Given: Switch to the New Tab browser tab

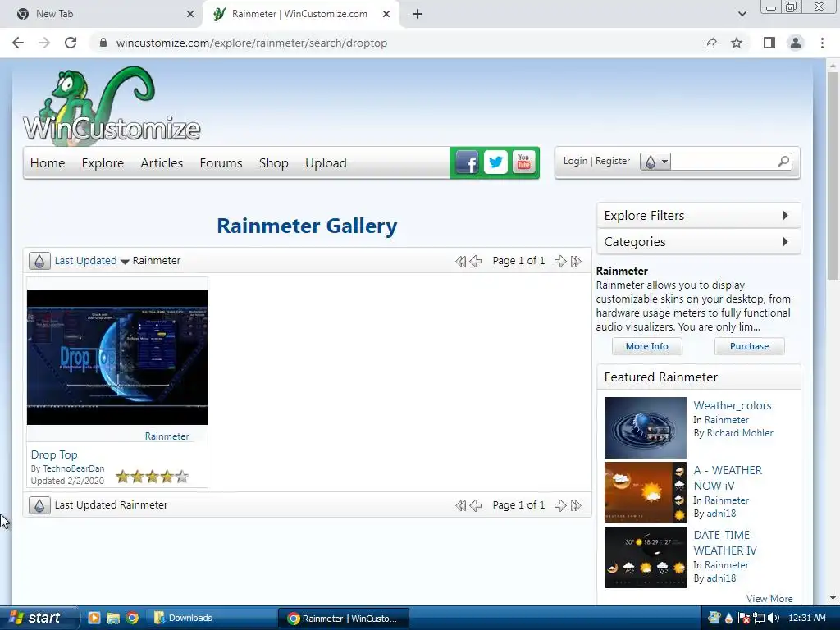Looking at the screenshot, I should click(102, 14).
